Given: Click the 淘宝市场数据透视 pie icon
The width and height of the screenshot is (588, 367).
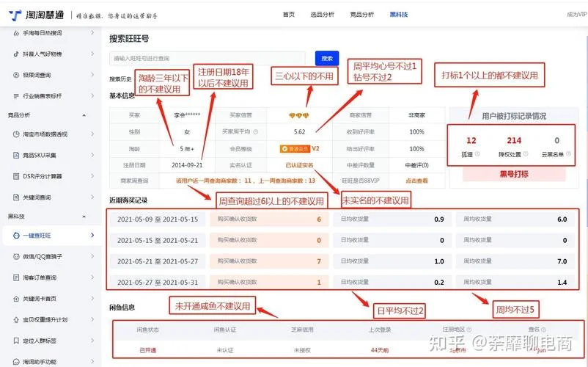Looking at the screenshot, I should pyautogui.click(x=16, y=134).
